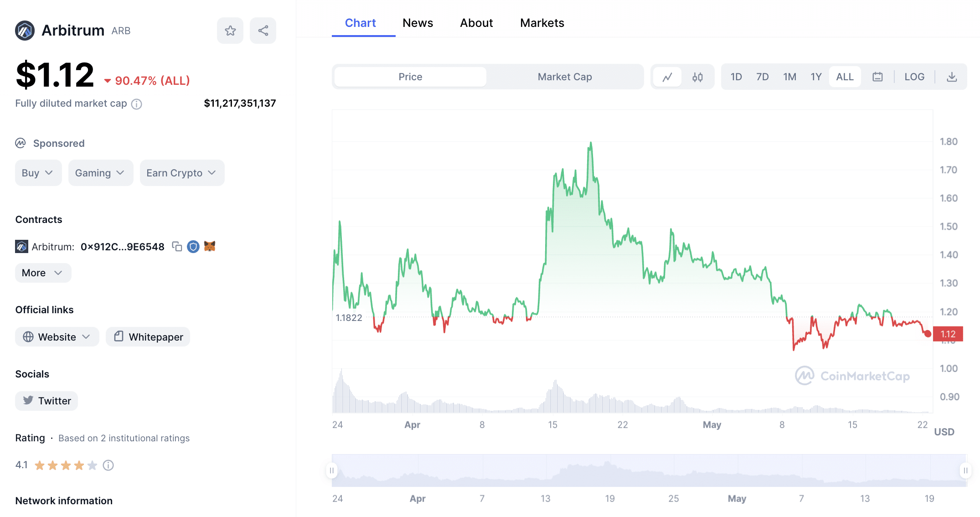Viewport: 980px width, 517px height.
Task: Expand More contracts dropdown
Action: (x=43, y=273)
